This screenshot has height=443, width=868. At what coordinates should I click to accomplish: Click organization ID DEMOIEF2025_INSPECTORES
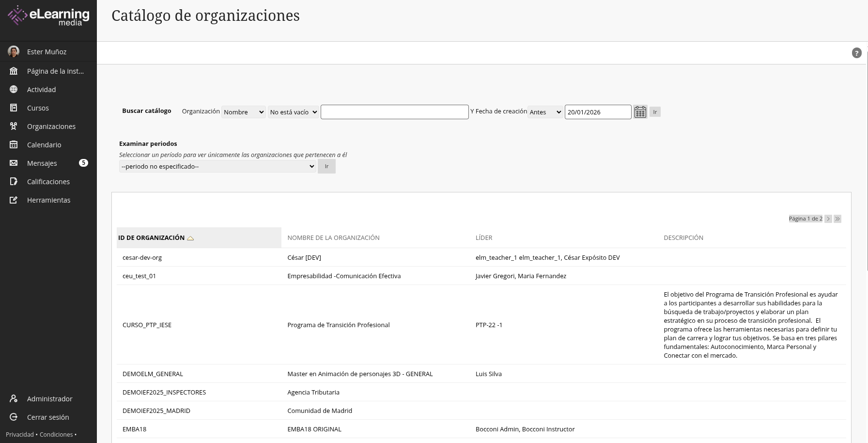[164, 392]
